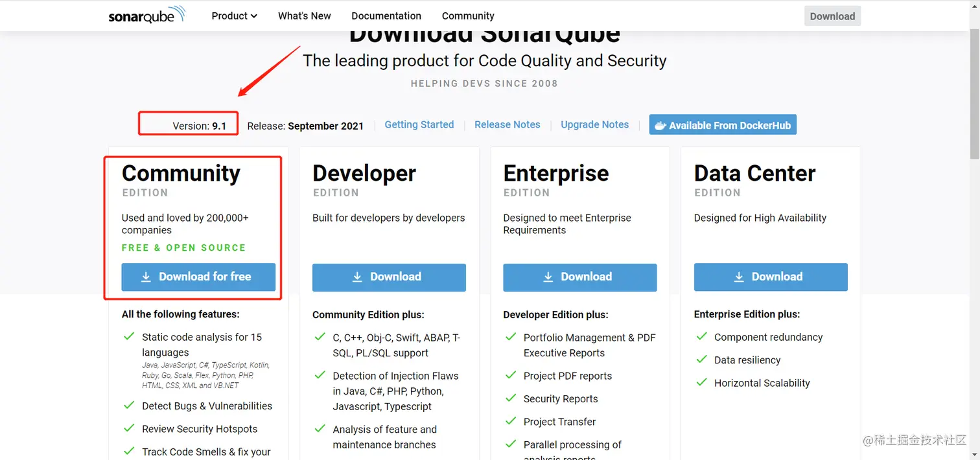Click download arrow icon on Data Center button
The height and width of the screenshot is (460, 980).
[x=739, y=277]
